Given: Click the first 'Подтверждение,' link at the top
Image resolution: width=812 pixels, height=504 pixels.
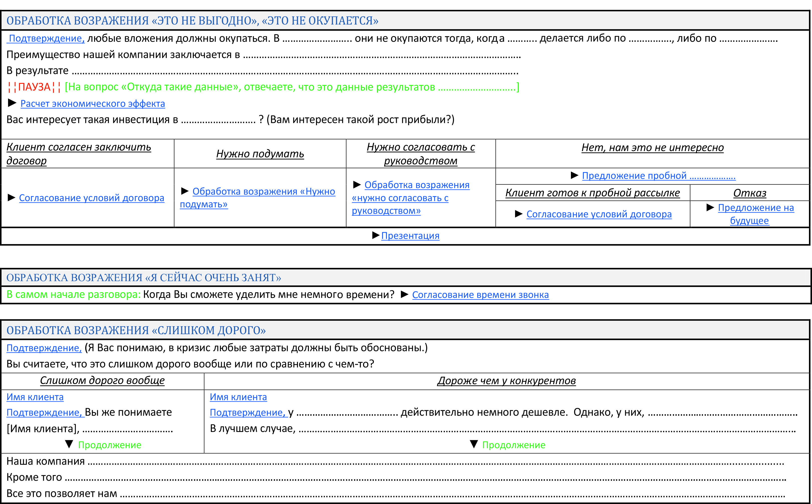Looking at the screenshot, I should click(46, 38).
